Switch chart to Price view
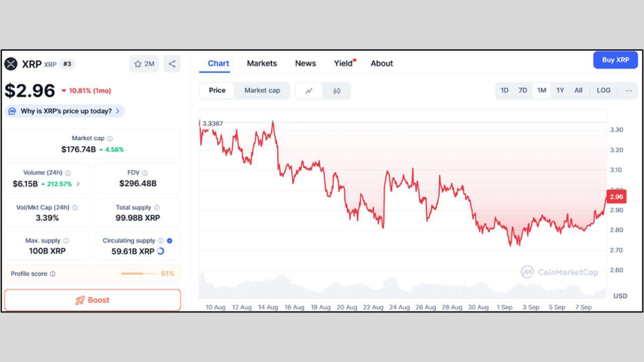This screenshot has width=644, height=362. pos(217,90)
